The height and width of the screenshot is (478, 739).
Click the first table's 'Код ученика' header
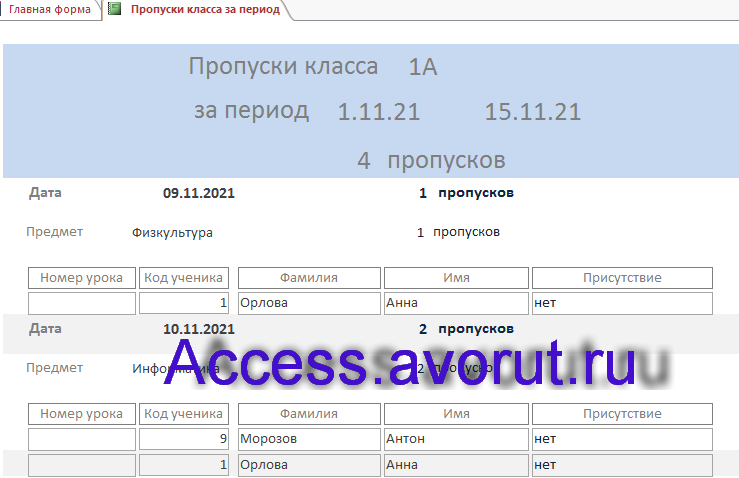click(x=184, y=278)
